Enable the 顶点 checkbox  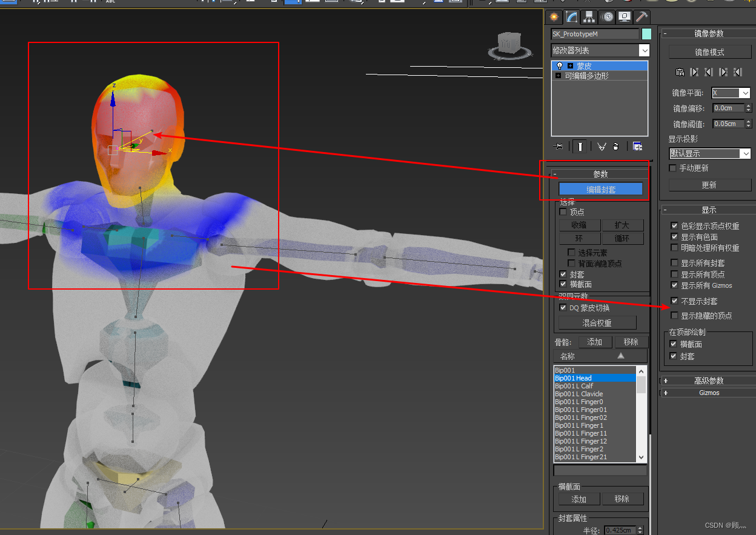pyautogui.click(x=563, y=212)
